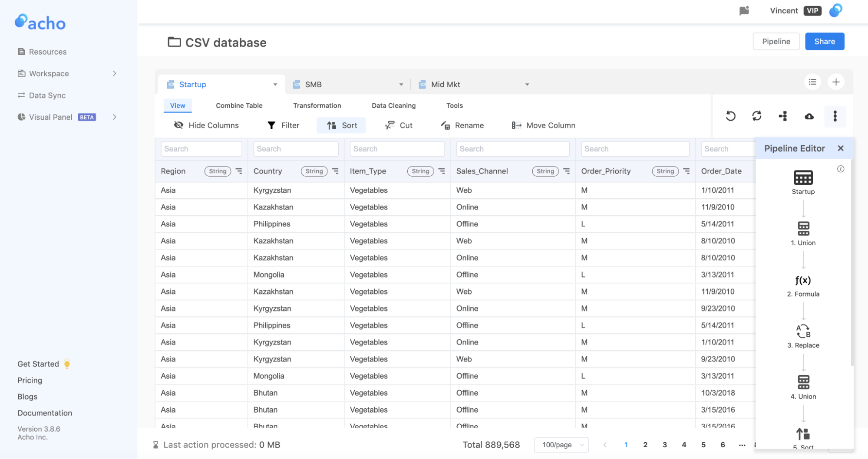Open the Startup table dropdown arrow

click(275, 85)
